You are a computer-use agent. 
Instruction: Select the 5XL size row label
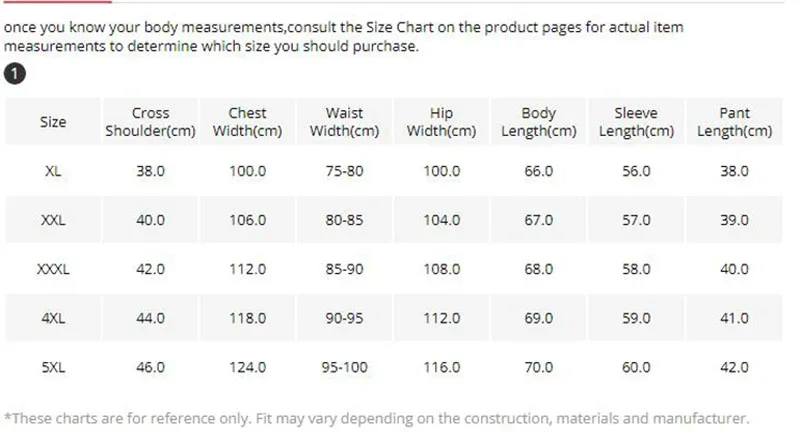tap(53, 367)
